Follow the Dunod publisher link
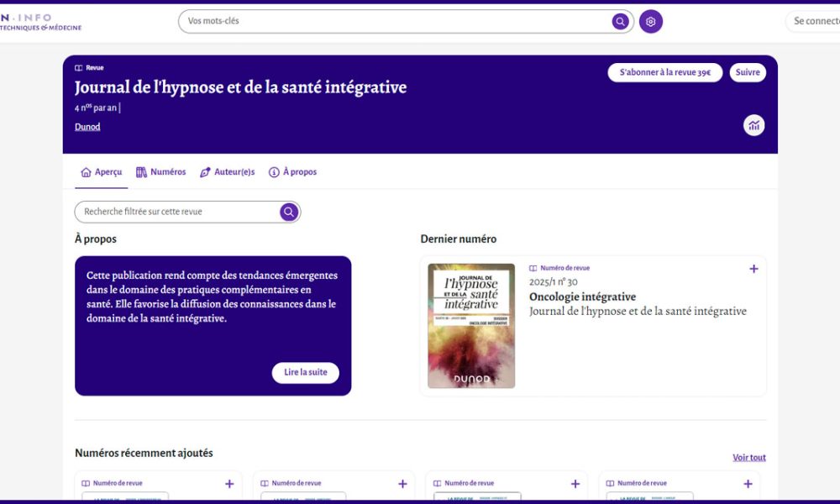The height and width of the screenshot is (504, 840). point(87,126)
